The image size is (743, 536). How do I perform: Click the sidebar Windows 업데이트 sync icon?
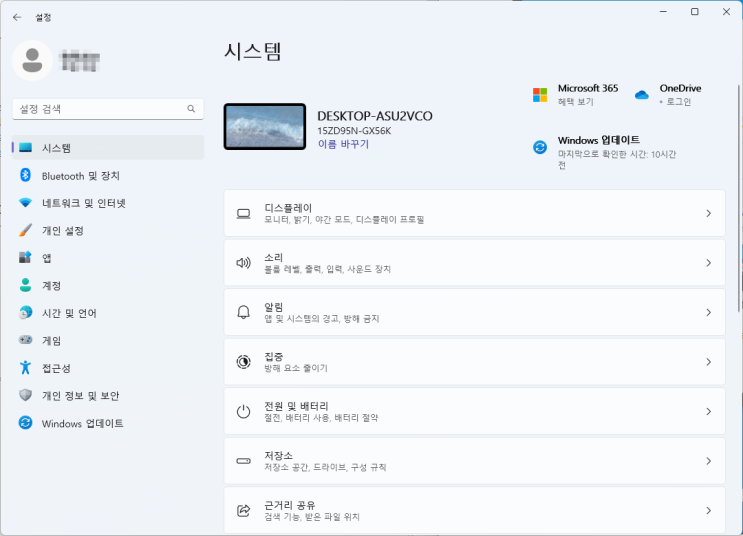click(x=26, y=423)
